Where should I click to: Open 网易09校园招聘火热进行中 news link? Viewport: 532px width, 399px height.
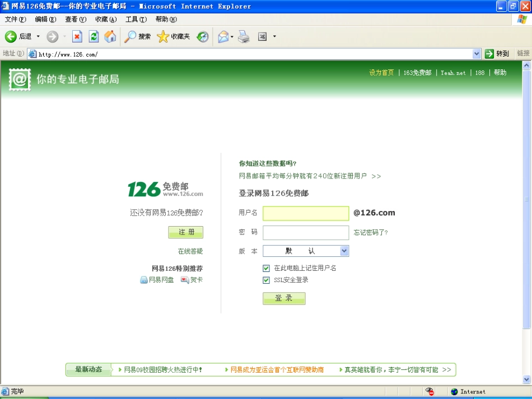pyautogui.click(x=163, y=369)
